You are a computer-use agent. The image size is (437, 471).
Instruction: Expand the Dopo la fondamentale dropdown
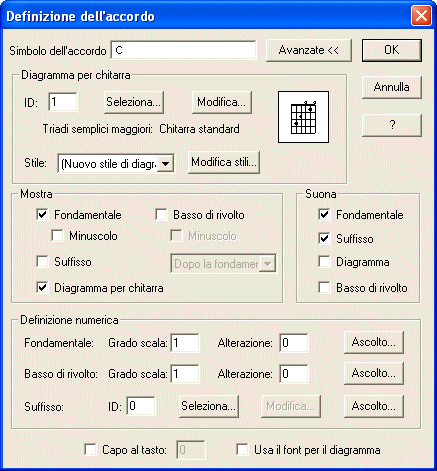coord(268,264)
